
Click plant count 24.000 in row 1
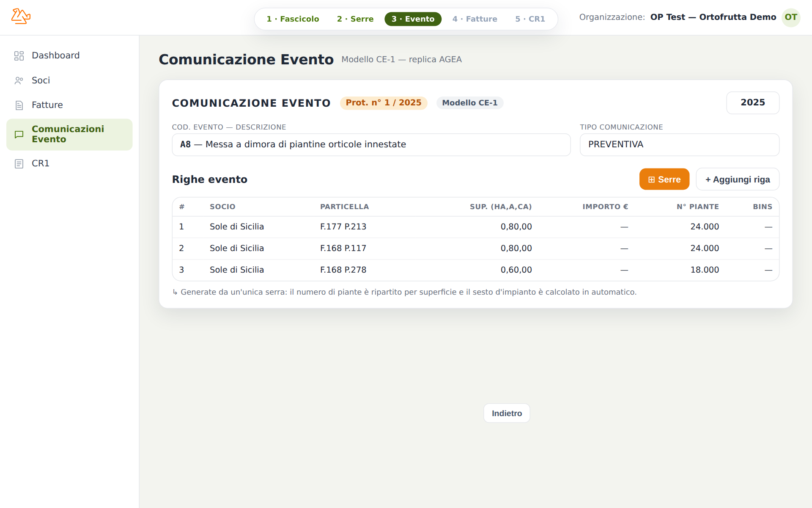(705, 227)
